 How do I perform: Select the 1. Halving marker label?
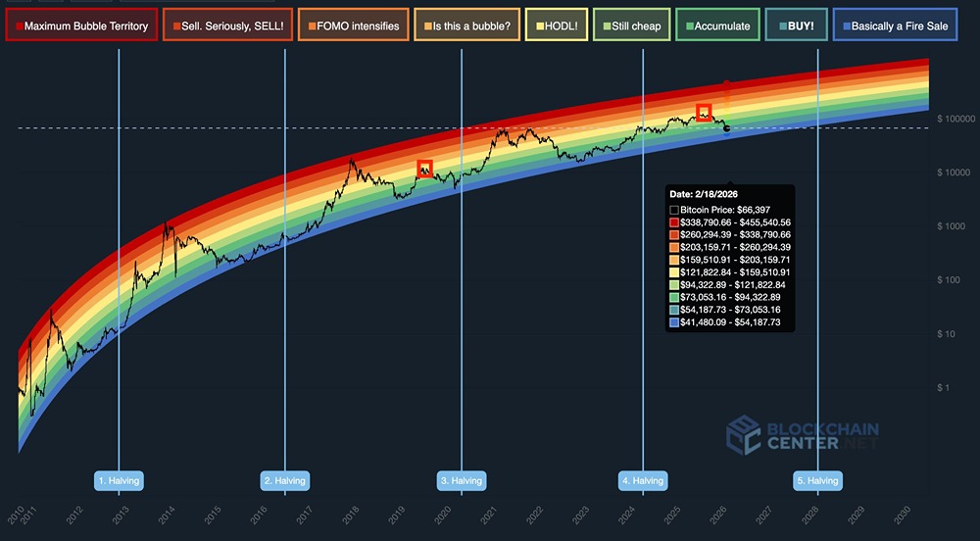pyautogui.click(x=119, y=480)
